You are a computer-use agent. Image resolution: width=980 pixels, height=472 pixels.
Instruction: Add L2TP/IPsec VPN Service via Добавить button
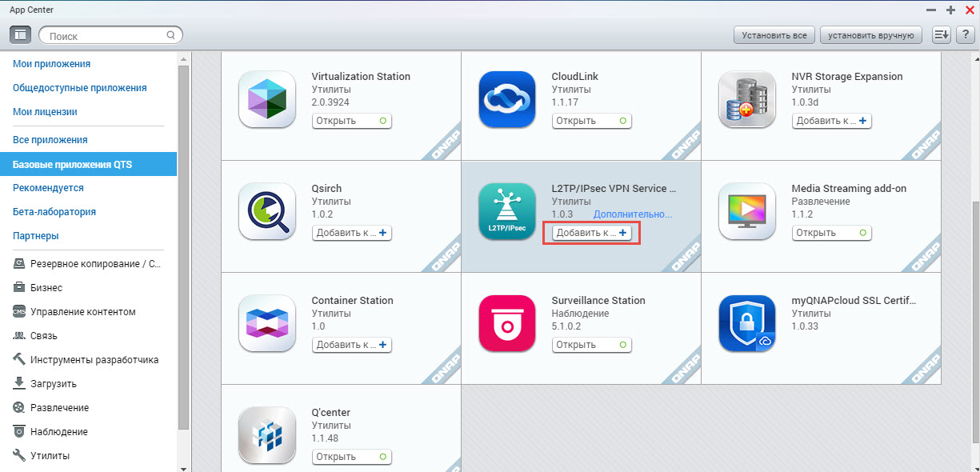(x=592, y=233)
